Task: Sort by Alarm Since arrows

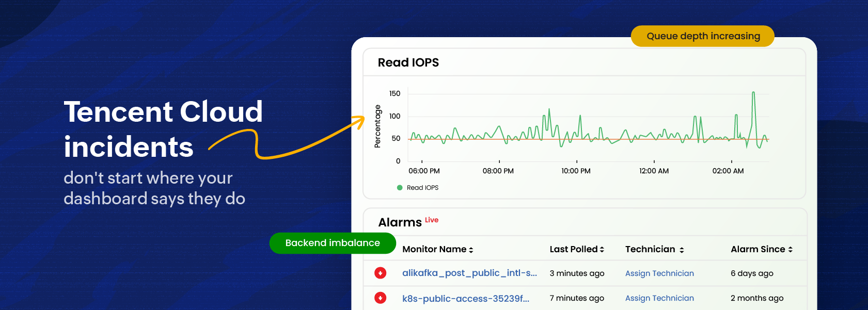Action: point(790,250)
